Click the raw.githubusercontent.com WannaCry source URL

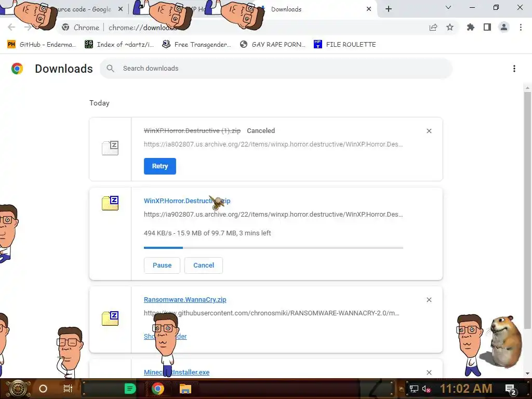click(x=271, y=313)
